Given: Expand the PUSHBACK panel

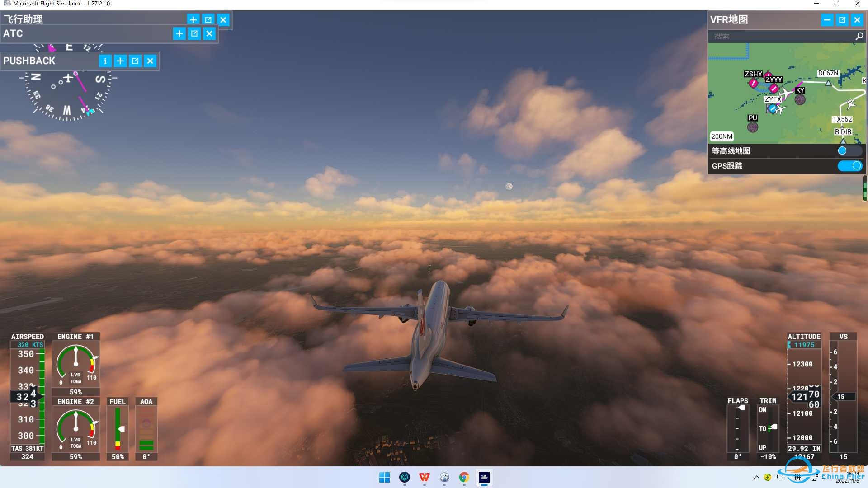Looking at the screenshot, I should pos(120,61).
